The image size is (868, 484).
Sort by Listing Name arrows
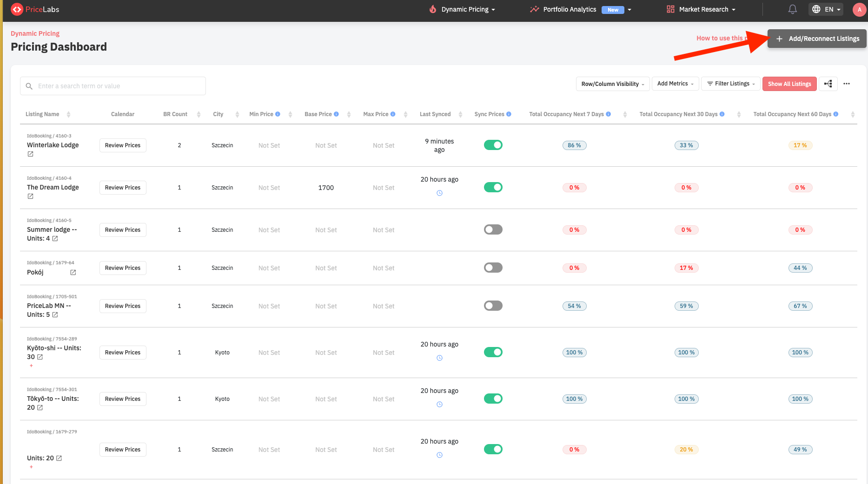(68, 114)
